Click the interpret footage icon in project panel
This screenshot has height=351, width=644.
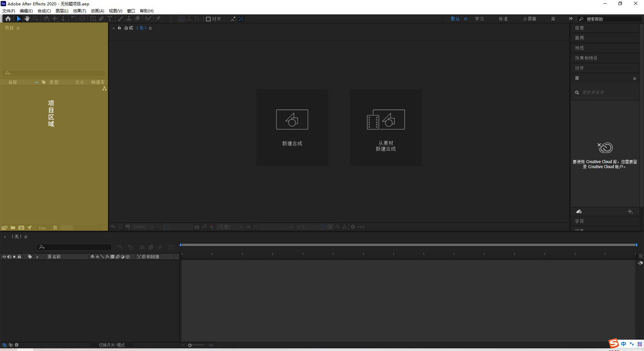pos(5,227)
